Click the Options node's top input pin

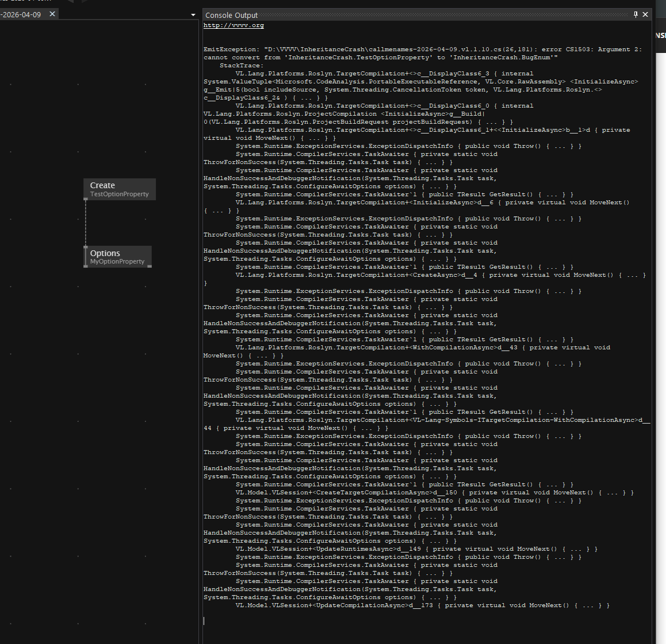pos(86,247)
